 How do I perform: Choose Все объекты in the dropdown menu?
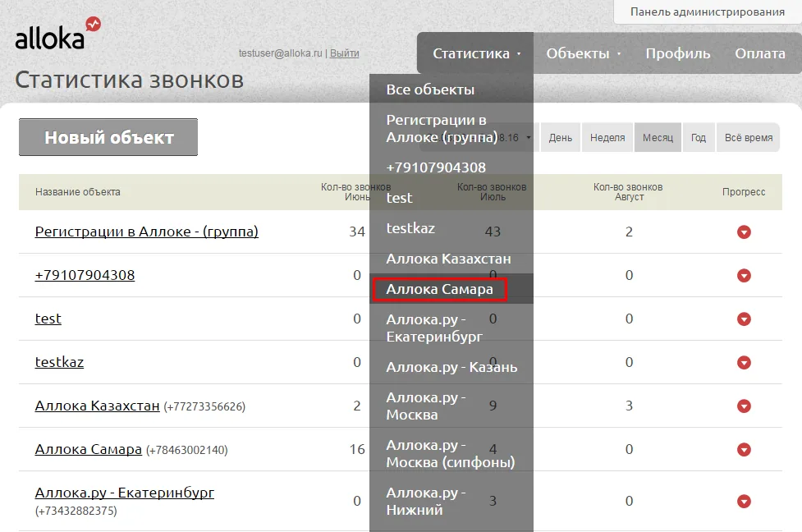[451, 89]
